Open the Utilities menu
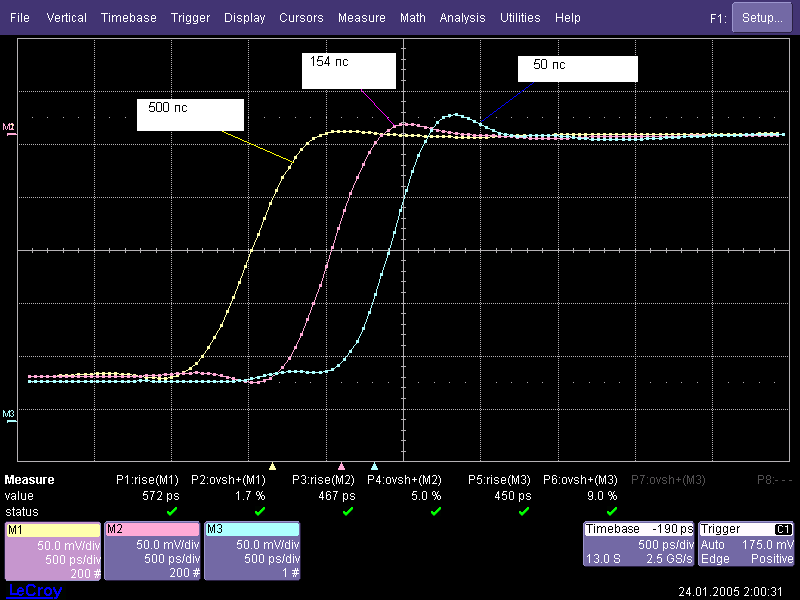This screenshot has width=800, height=600. pyautogui.click(x=520, y=18)
